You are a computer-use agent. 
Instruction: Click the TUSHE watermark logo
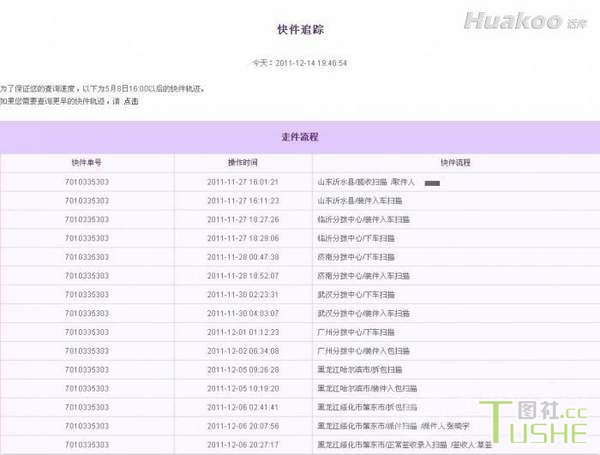click(x=537, y=427)
